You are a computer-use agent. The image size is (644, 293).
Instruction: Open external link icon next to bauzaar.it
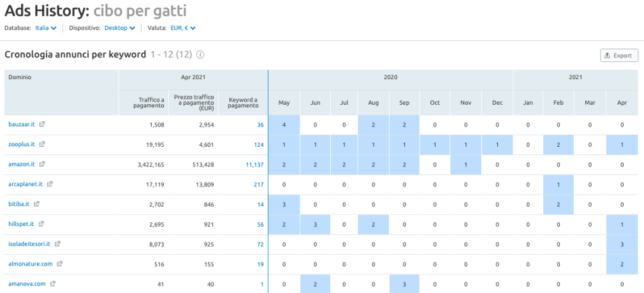(x=42, y=124)
